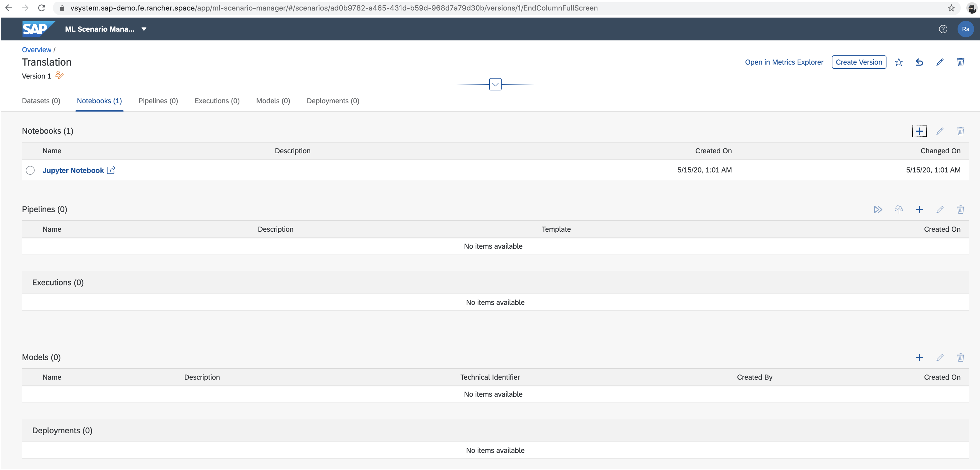The height and width of the screenshot is (470, 980).
Task: Add a new pipeline with plus icon
Action: [919, 210]
